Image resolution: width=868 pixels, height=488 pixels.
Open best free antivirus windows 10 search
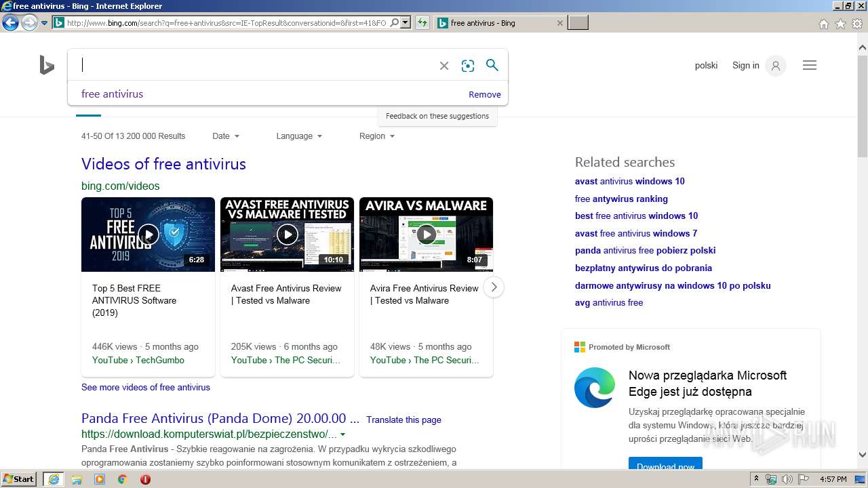click(x=636, y=216)
